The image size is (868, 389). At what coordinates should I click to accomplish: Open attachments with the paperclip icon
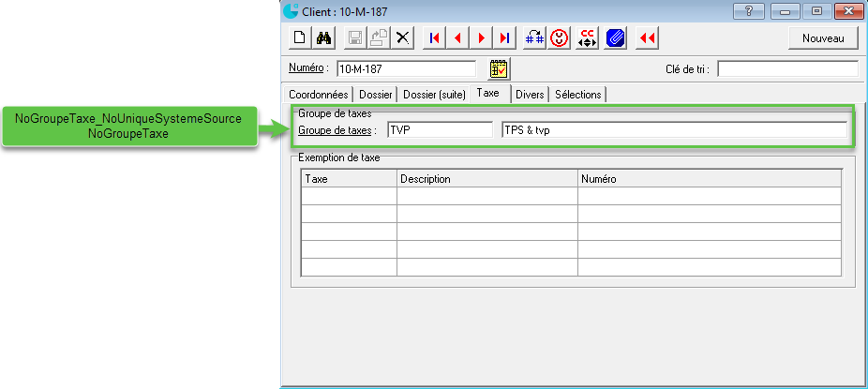[x=615, y=38]
